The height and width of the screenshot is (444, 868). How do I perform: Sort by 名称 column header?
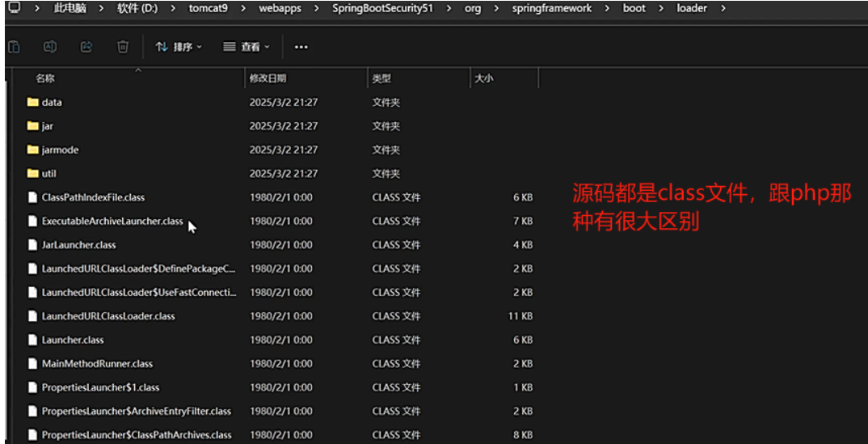tap(45, 78)
